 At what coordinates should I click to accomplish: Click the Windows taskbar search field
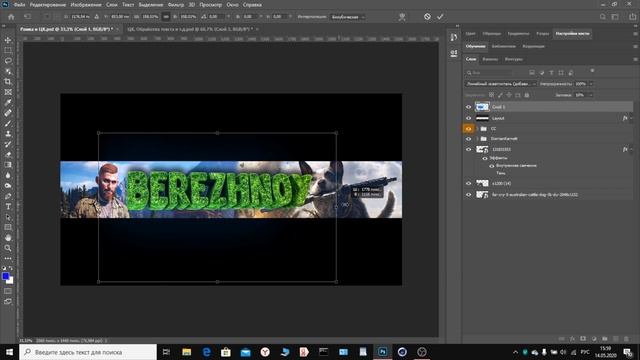(x=88, y=352)
